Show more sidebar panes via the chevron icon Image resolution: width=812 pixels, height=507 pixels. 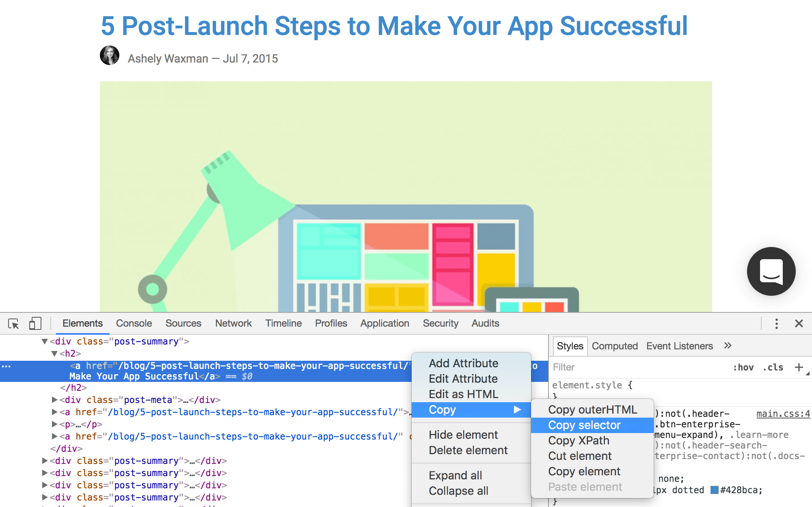point(728,346)
